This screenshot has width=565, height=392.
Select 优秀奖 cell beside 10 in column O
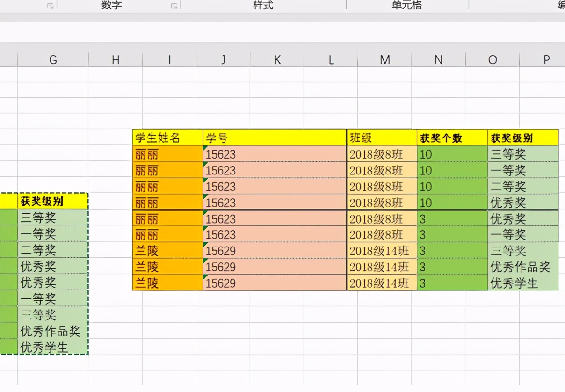coord(523,202)
